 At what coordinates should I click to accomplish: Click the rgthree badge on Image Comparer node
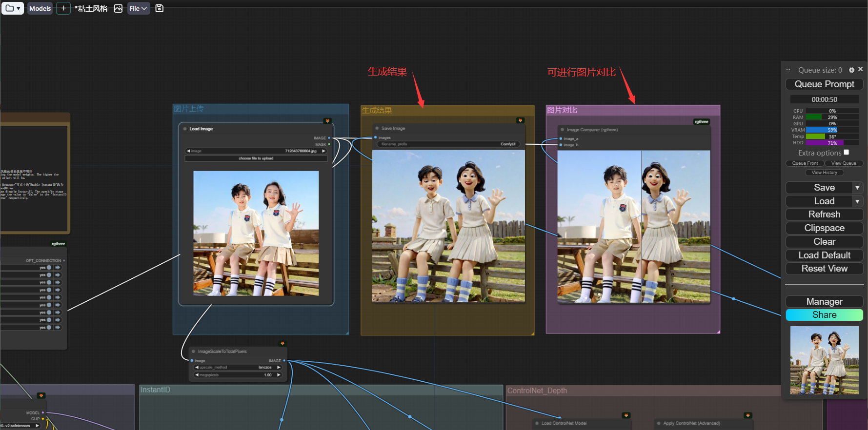pos(702,122)
